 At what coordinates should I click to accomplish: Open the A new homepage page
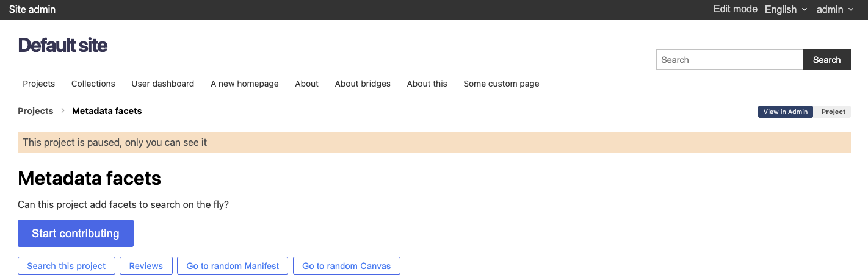coord(245,84)
